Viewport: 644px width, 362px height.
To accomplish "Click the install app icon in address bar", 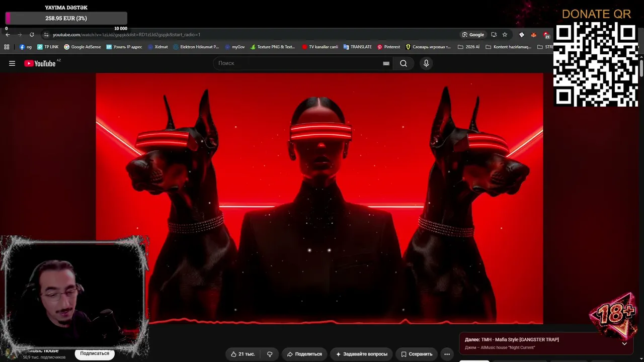I will (494, 35).
